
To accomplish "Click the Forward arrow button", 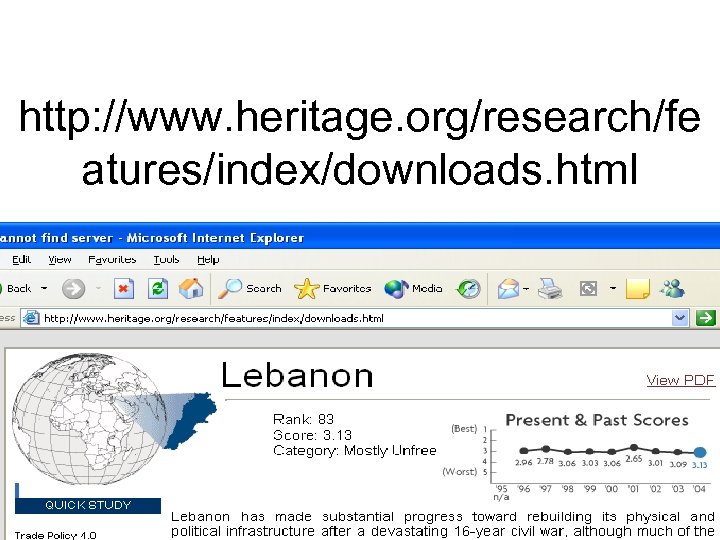I will (73, 289).
